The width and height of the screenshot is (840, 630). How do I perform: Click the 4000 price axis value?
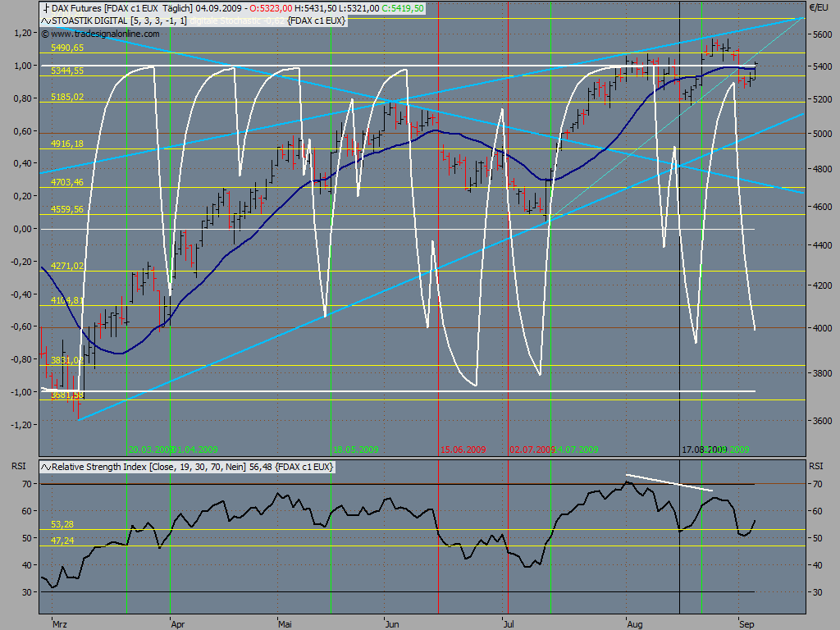coord(822,328)
